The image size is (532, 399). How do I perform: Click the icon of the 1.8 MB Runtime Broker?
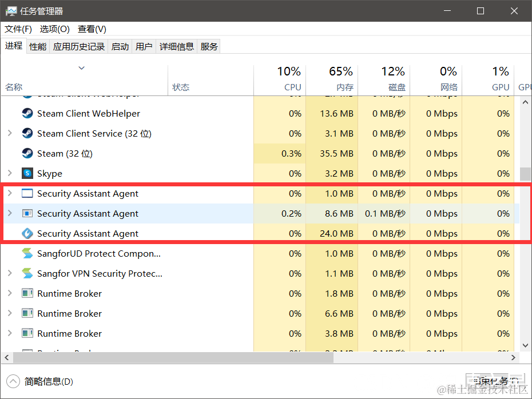[x=27, y=293]
